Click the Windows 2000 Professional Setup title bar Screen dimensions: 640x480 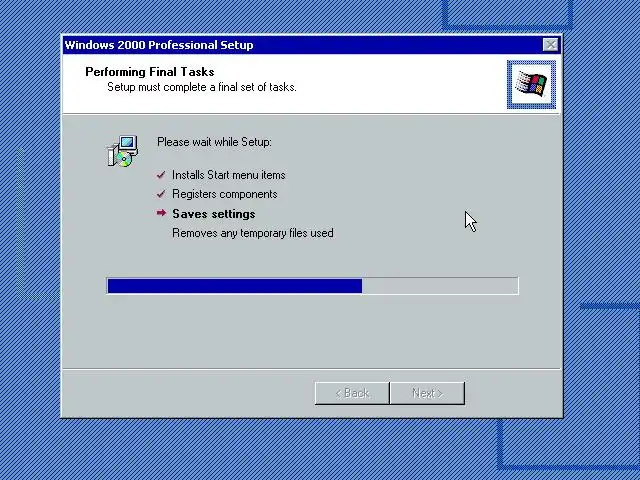(312, 45)
